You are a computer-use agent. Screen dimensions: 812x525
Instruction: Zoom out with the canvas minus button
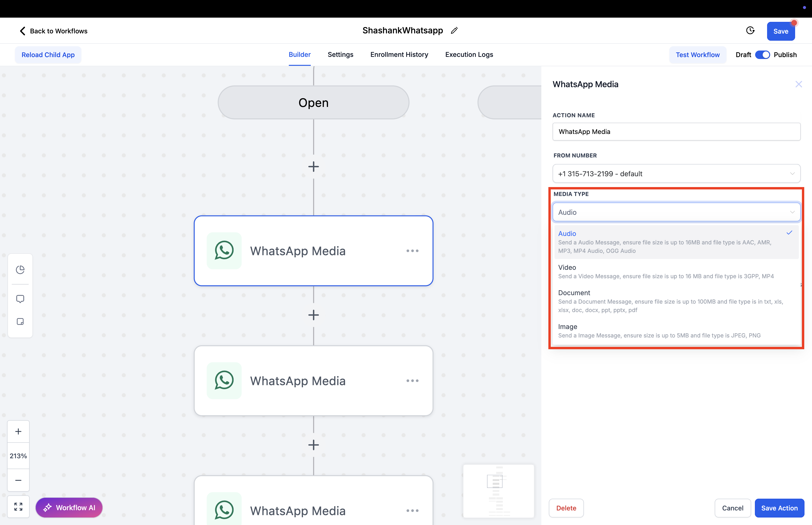point(18,480)
